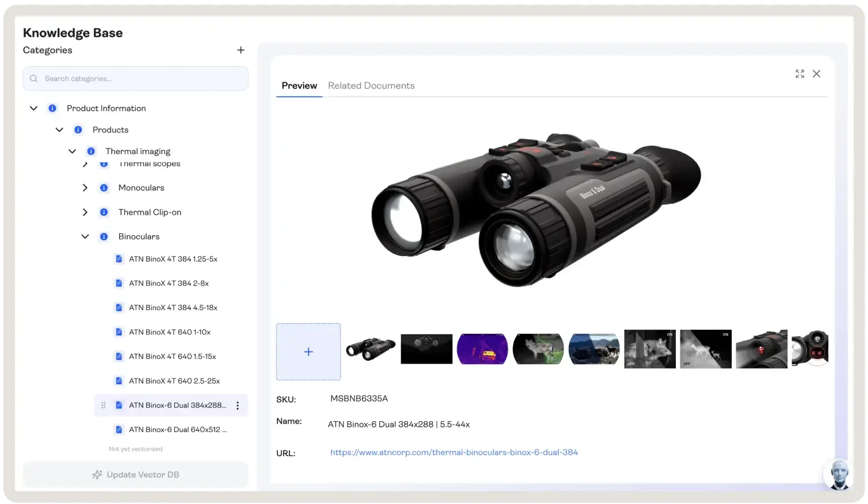Select the purple thermal car thumbnail
The height and width of the screenshot is (504, 868).
[482, 349]
